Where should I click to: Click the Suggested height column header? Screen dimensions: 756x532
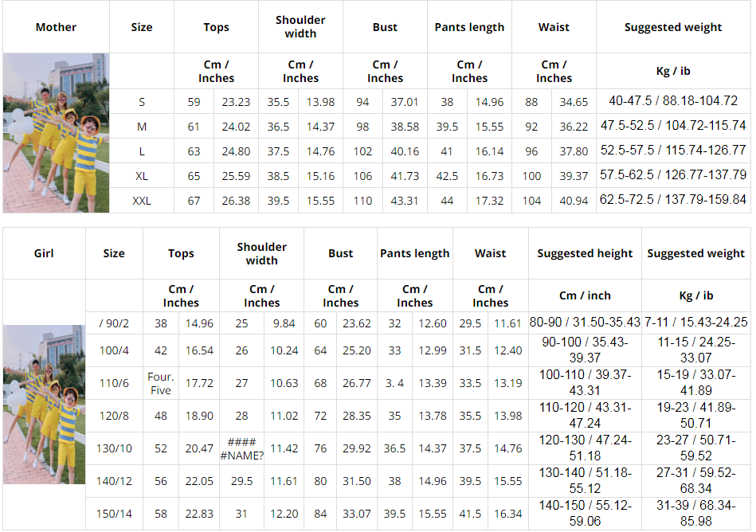(x=585, y=253)
